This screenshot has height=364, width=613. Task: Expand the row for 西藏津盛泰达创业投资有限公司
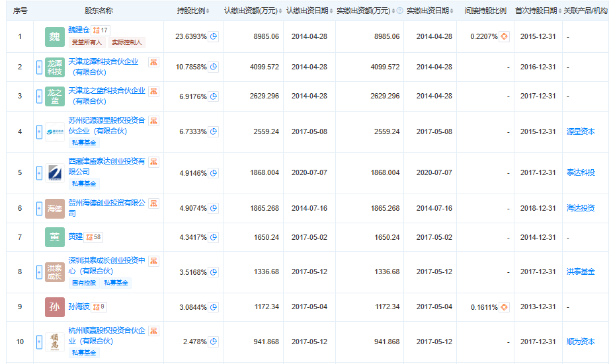point(39,173)
